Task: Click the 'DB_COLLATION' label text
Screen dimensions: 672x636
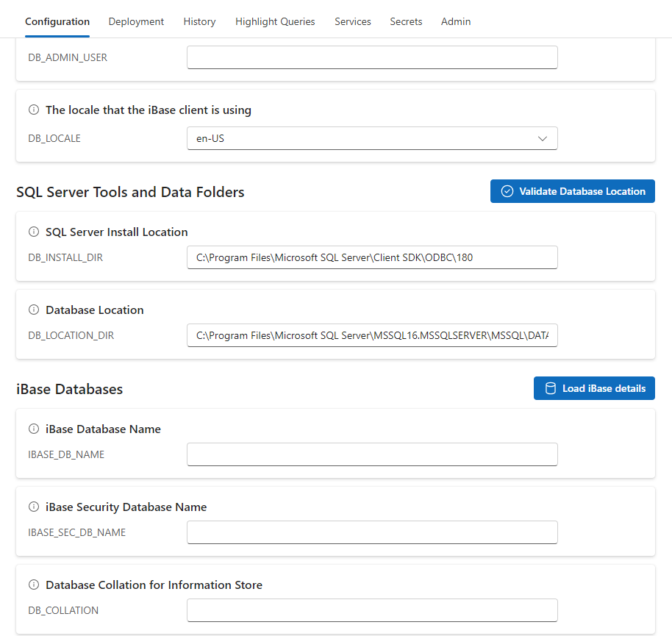Action: point(63,611)
